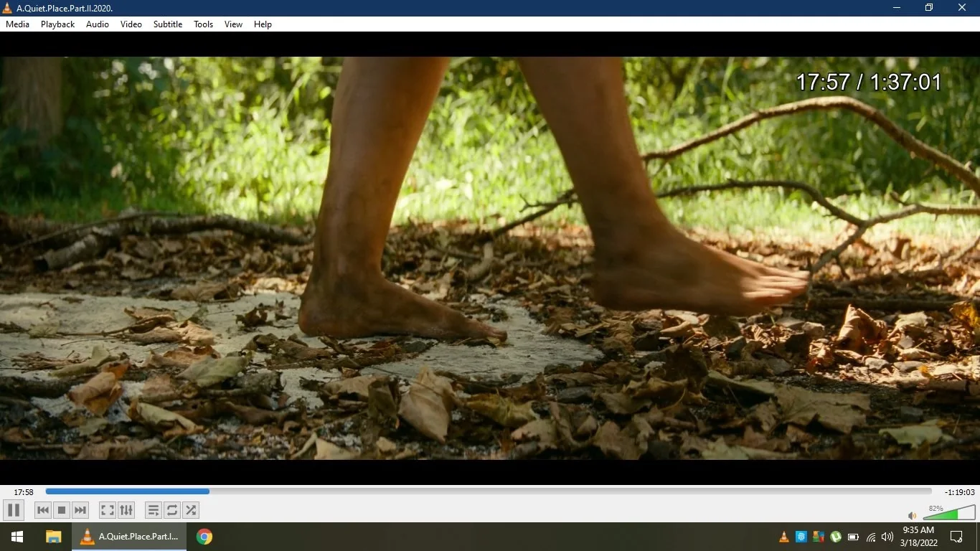Stop playback with the stop button
The height and width of the screenshot is (551, 980).
pos(62,510)
